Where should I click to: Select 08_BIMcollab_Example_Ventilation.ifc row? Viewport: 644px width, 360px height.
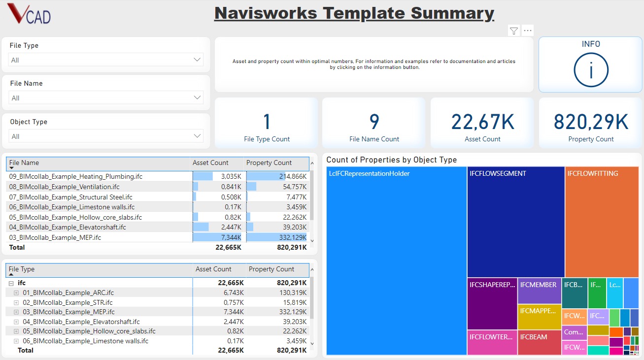[x=158, y=186]
